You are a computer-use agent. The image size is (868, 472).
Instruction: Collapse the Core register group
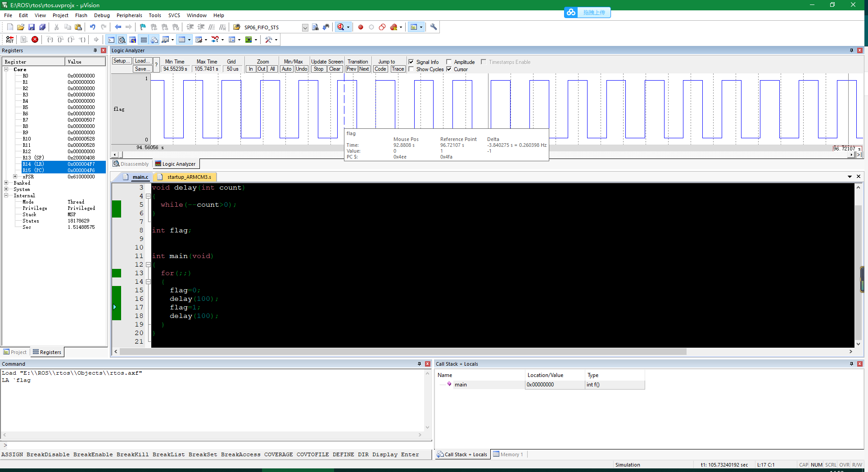pos(6,69)
